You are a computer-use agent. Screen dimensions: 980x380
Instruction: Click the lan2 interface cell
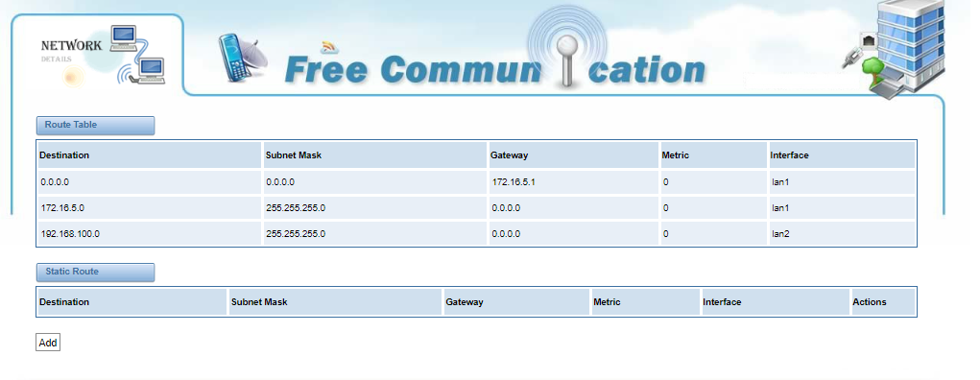tap(841, 234)
